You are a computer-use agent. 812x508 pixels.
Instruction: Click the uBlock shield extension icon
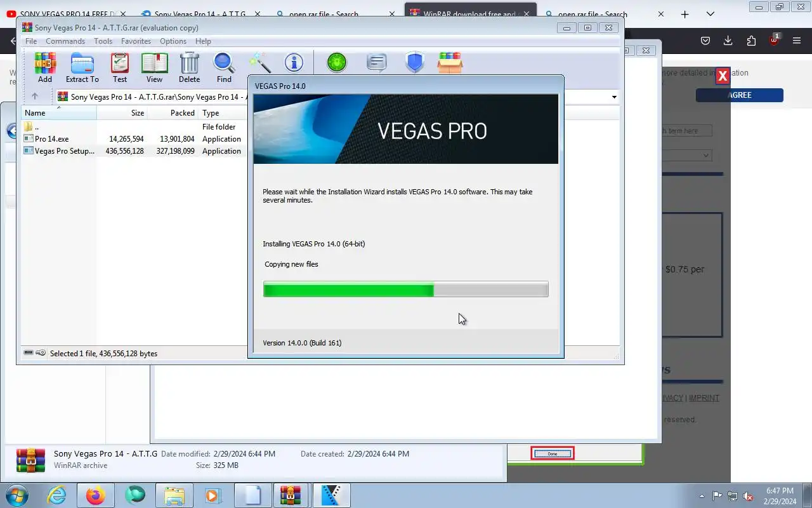tap(774, 40)
